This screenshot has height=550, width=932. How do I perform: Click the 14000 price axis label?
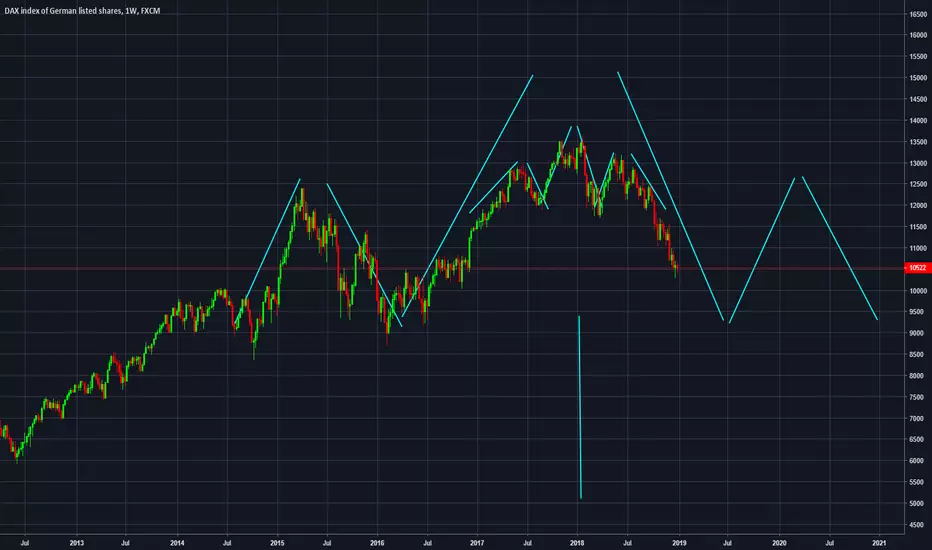pos(918,121)
